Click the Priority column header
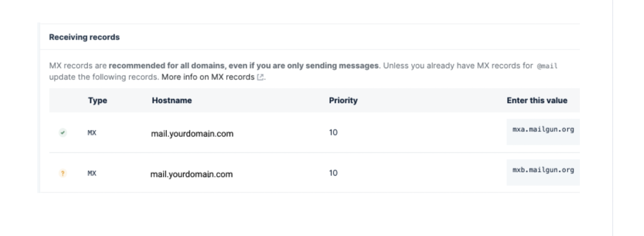 coord(343,100)
